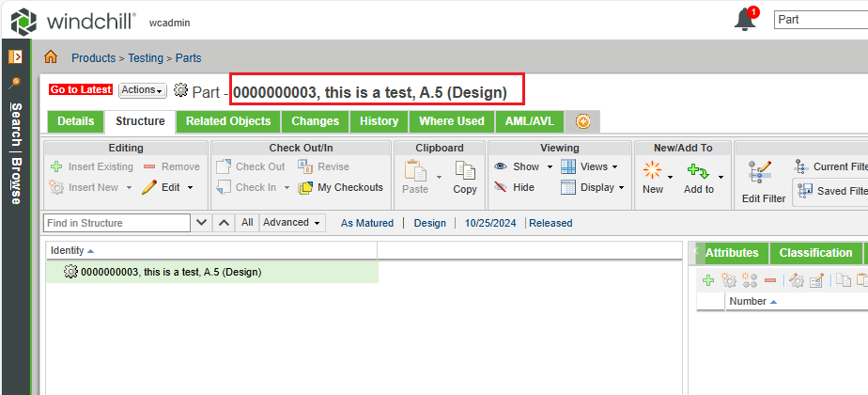
Task: Expand the Insert New dropdown arrow
Action: pos(129,188)
